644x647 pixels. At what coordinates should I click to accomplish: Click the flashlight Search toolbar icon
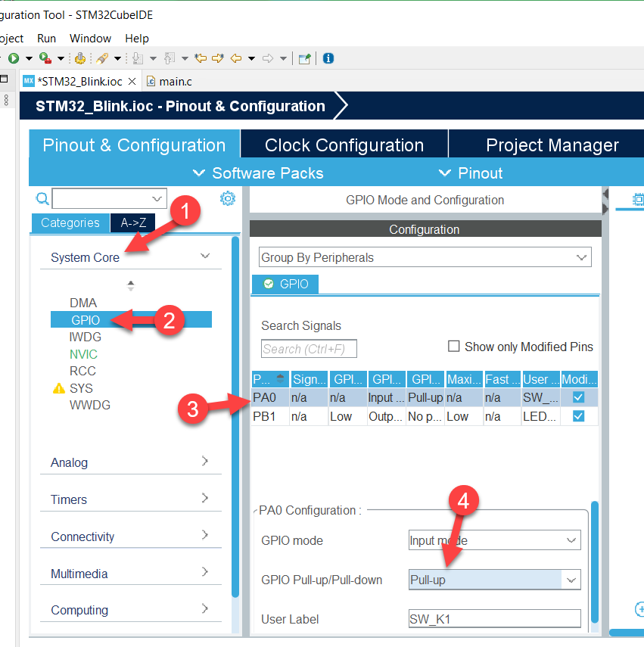[x=102, y=58]
